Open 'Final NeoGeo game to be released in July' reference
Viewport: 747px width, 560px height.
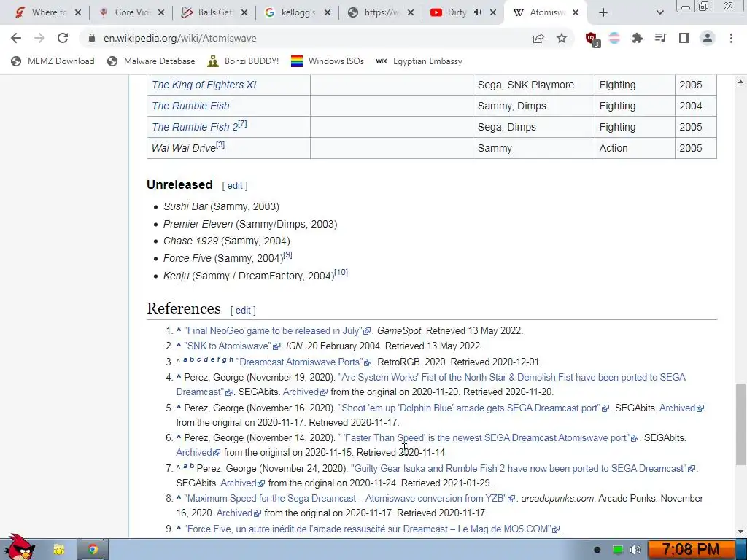[x=277, y=330]
